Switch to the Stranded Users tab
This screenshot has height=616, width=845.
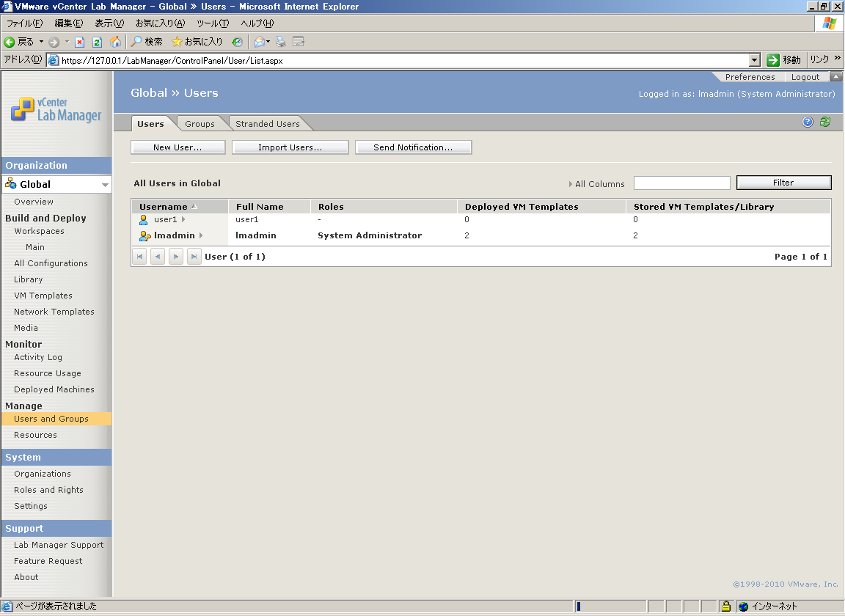pos(268,124)
